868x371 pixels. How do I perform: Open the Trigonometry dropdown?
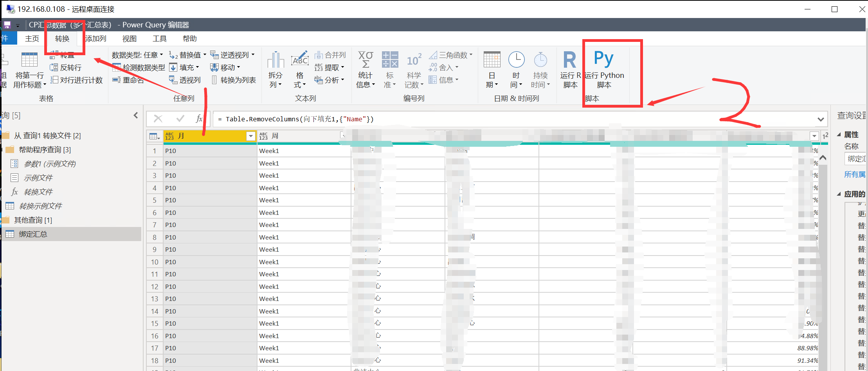pos(451,55)
